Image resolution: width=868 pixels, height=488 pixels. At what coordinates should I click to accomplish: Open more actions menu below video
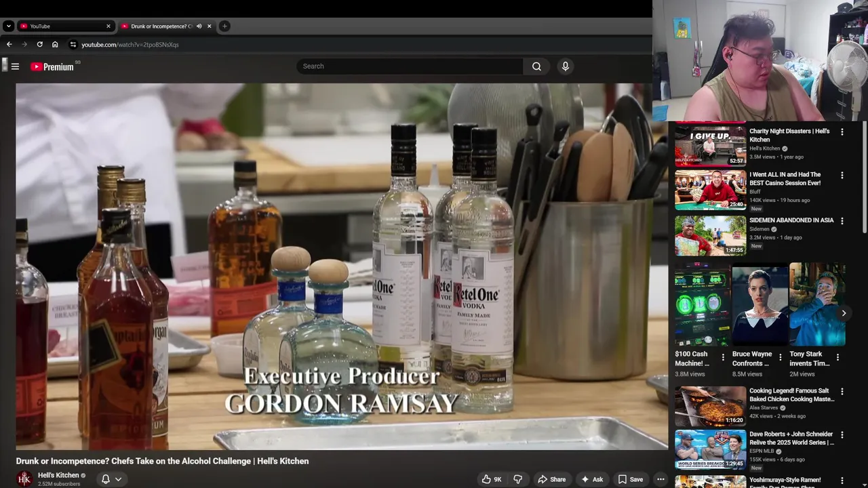click(660, 479)
